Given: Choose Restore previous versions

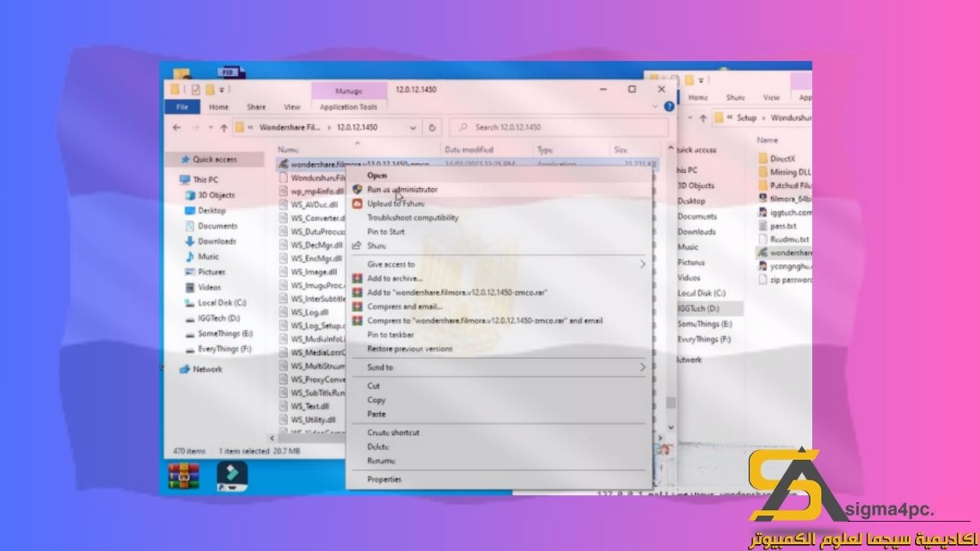Looking at the screenshot, I should [x=410, y=349].
